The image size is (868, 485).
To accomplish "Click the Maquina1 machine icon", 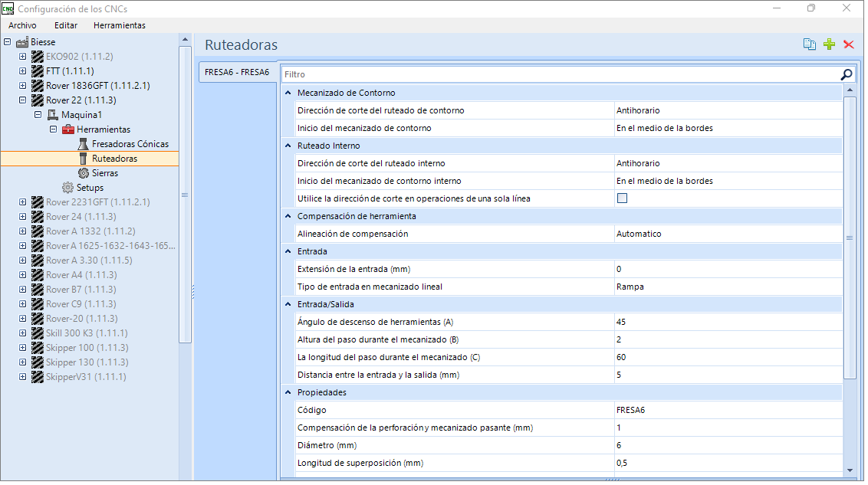I will 53,115.
